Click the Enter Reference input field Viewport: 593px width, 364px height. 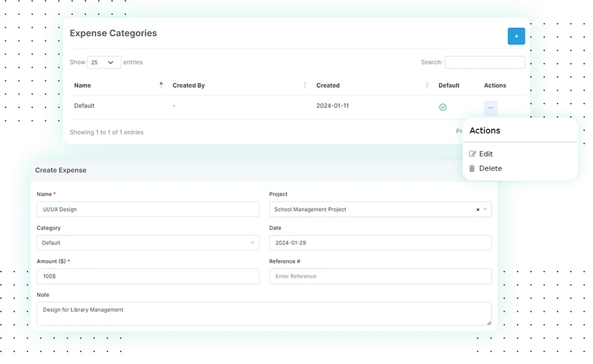click(x=380, y=276)
